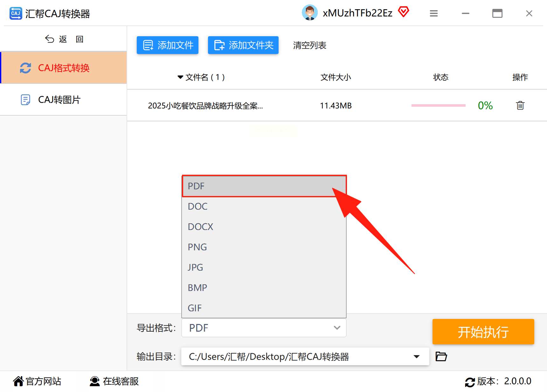The width and height of the screenshot is (547, 392).
Task: Expand the output directory dropdown arrow
Action: click(417, 356)
